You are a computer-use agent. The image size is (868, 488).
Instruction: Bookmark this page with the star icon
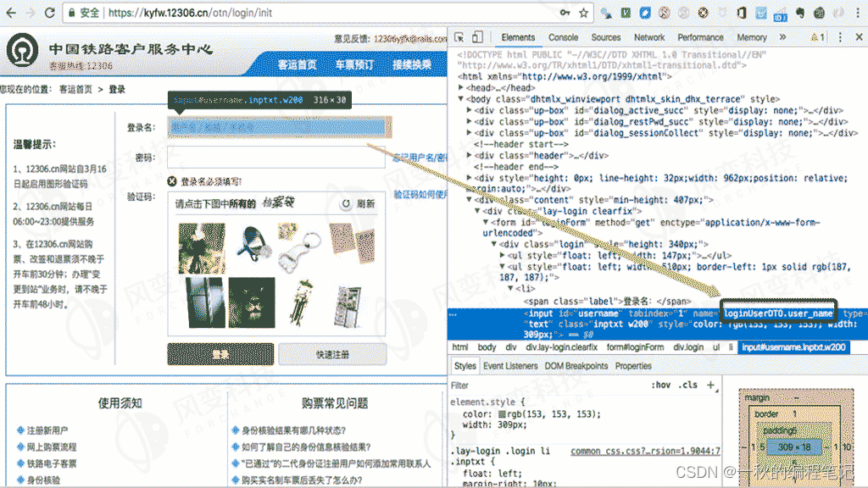583,12
